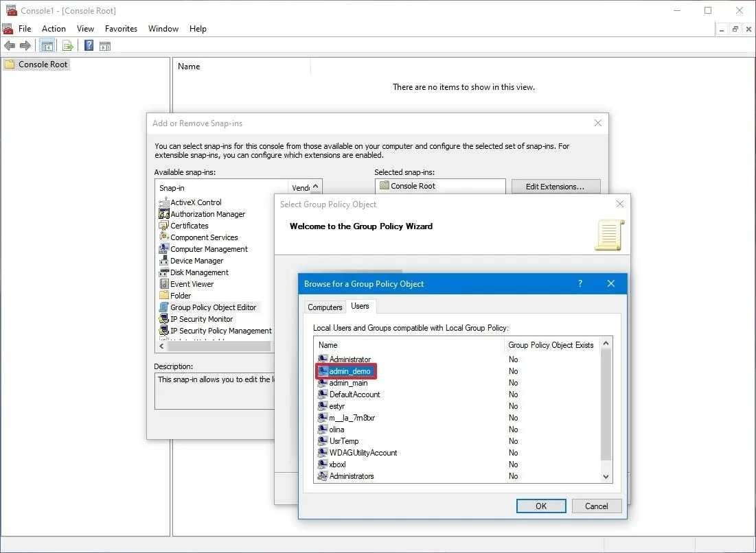
Task: Click the Snap-in column header
Action: [x=222, y=188]
